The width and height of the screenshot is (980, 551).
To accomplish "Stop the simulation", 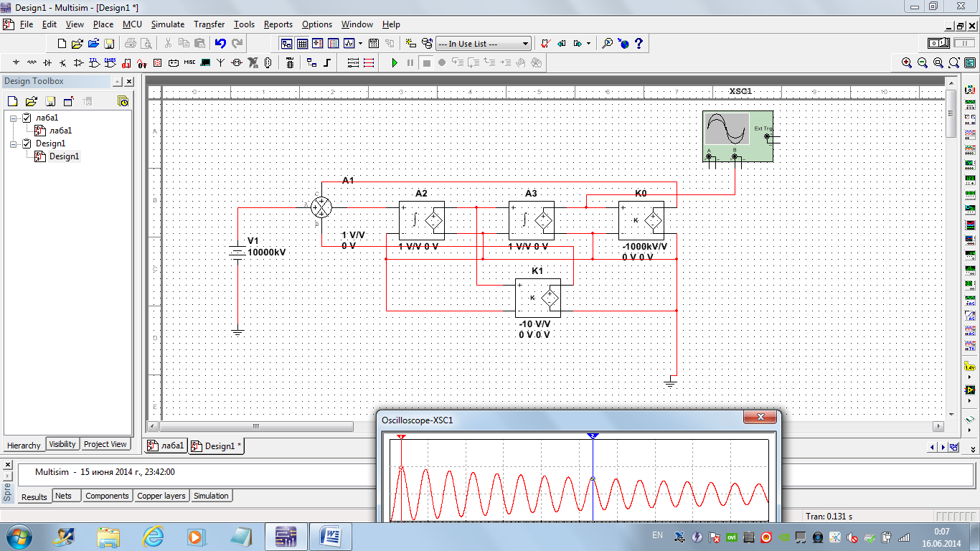I will coord(426,63).
